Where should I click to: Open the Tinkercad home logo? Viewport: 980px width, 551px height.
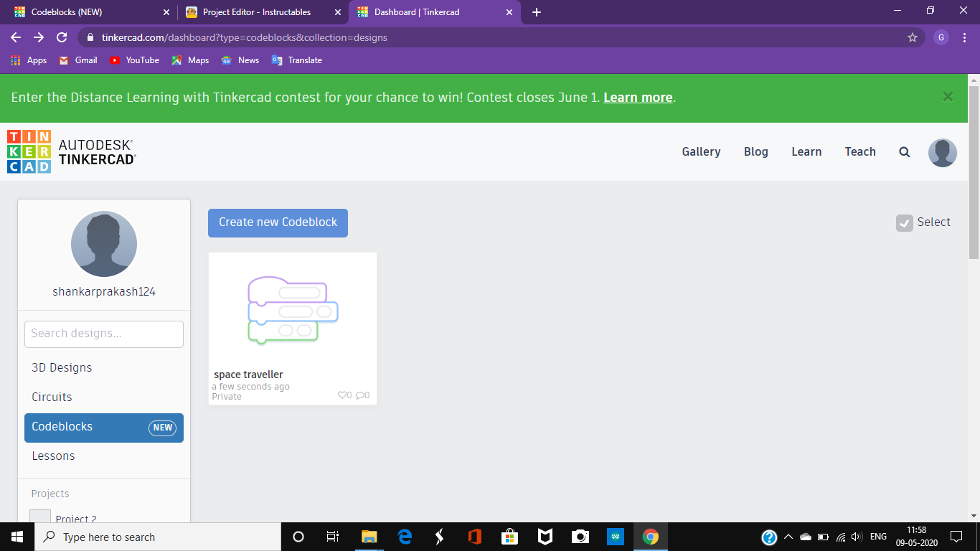(29, 151)
